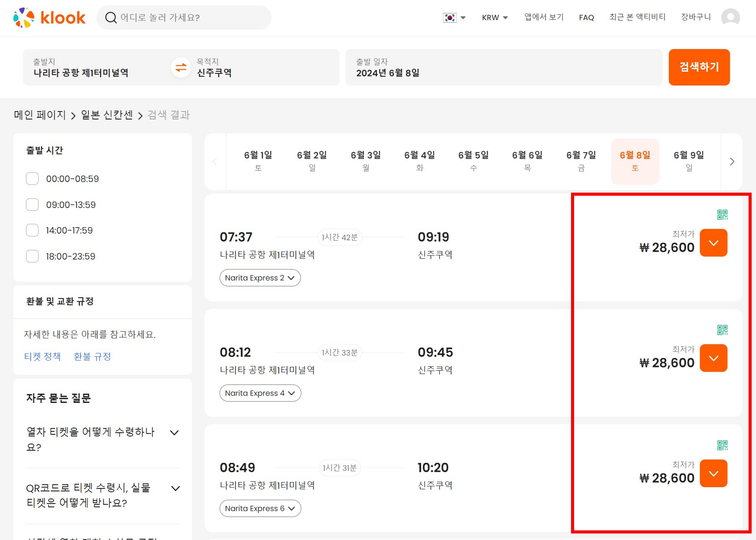Tick the 18:00-23:59 departure checkbox
The height and width of the screenshot is (540, 756).
coord(32,256)
